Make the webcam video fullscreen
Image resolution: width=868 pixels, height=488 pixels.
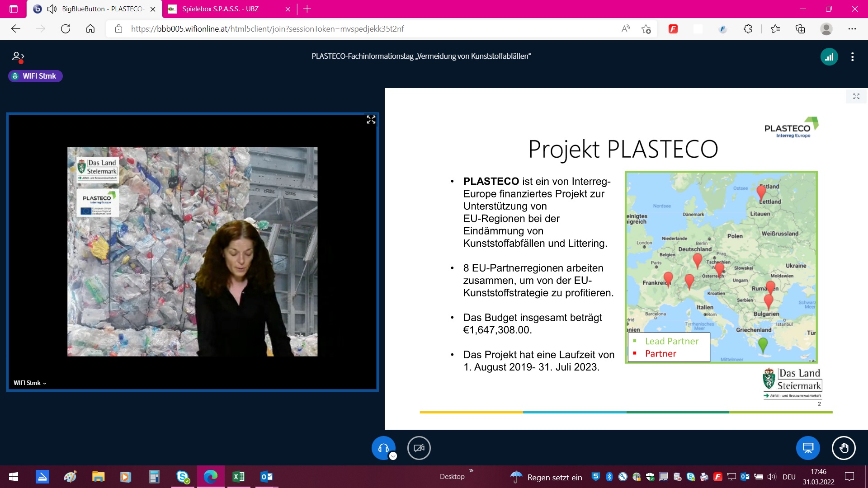[371, 120]
